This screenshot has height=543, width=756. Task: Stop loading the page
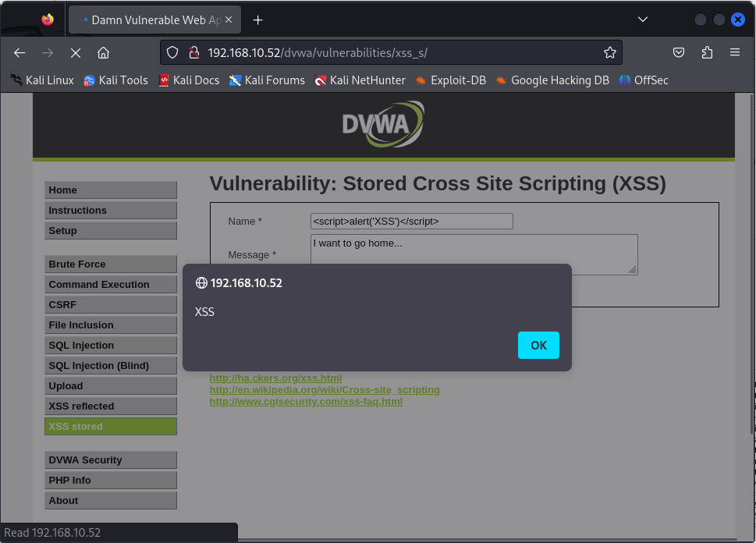[x=75, y=52]
